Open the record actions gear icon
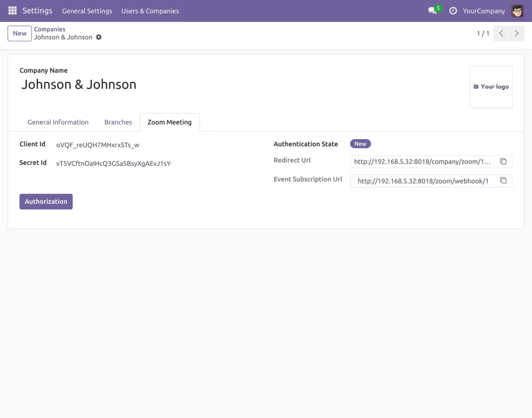The width and height of the screenshot is (532, 418). click(99, 37)
